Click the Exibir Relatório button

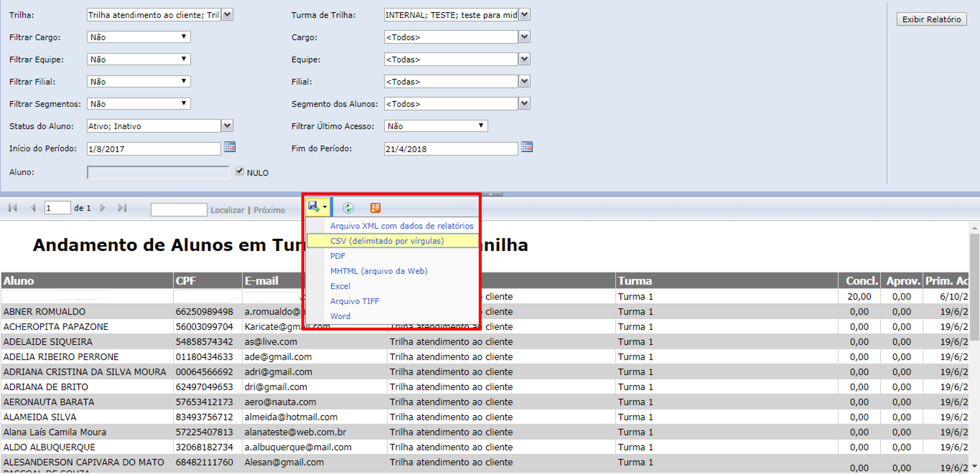(931, 19)
